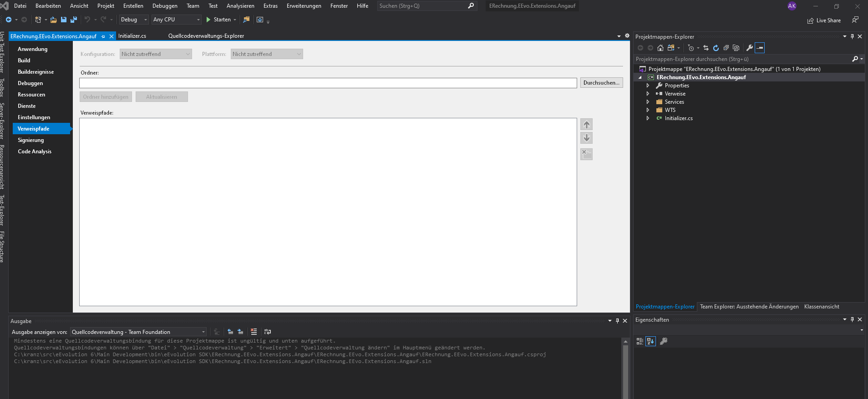The width and height of the screenshot is (868, 399).
Task: Switch to the Klassenansicht tab
Action: pyautogui.click(x=822, y=307)
